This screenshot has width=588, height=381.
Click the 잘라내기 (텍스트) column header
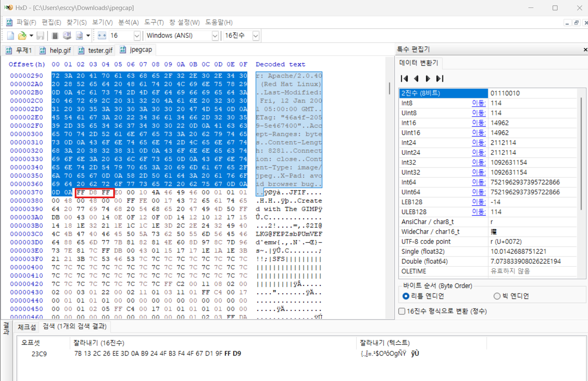[421, 343]
